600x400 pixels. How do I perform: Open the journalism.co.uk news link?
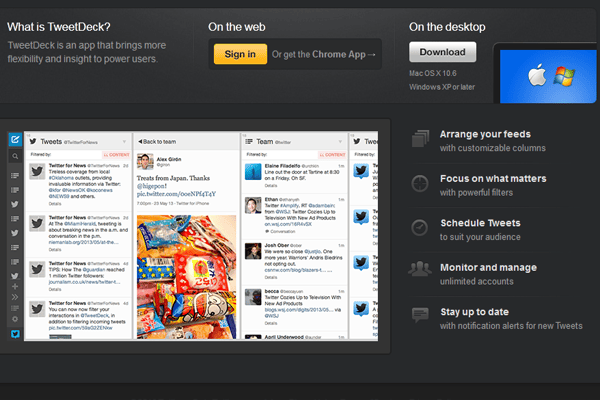point(85,282)
